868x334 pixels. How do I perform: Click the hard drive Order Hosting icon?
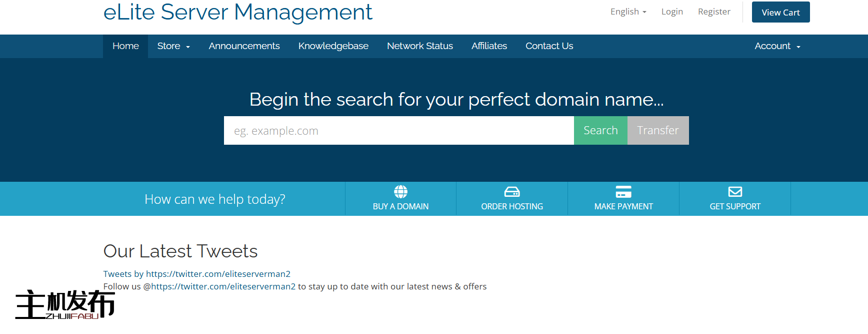click(x=512, y=192)
